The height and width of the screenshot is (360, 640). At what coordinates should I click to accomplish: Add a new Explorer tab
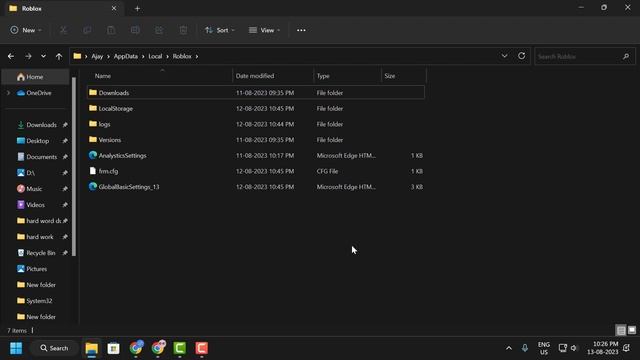click(x=137, y=9)
